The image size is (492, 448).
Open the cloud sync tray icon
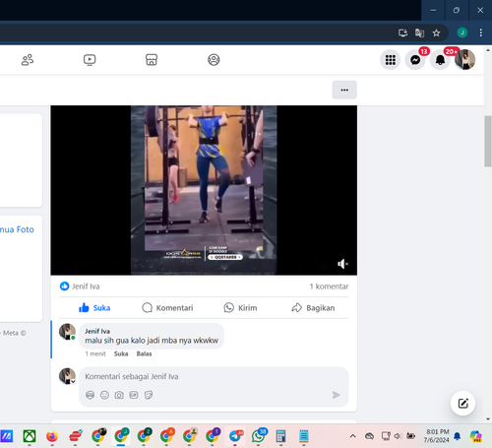[x=370, y=436]
